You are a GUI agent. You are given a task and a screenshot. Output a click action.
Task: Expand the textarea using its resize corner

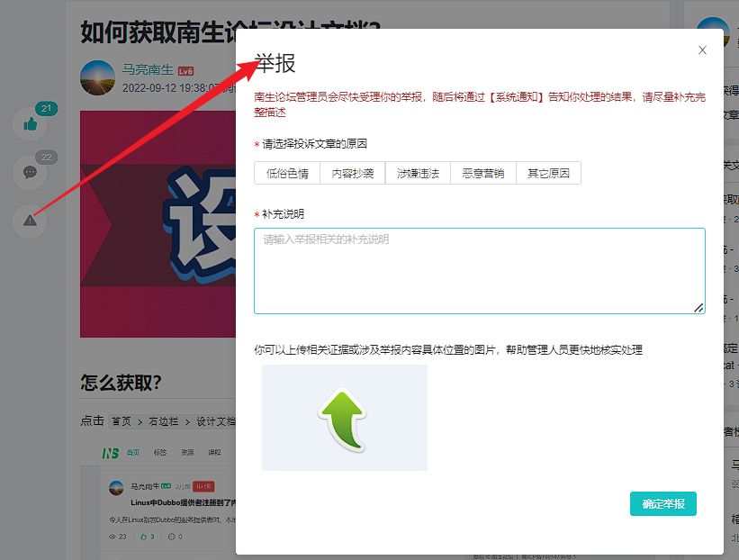pyautogui.click(x=700, y=309)
